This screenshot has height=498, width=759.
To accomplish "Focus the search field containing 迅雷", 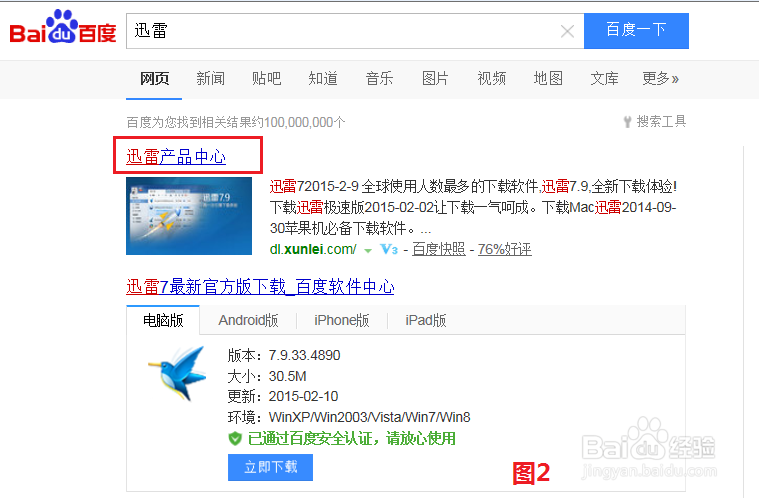I will (355, 31).
